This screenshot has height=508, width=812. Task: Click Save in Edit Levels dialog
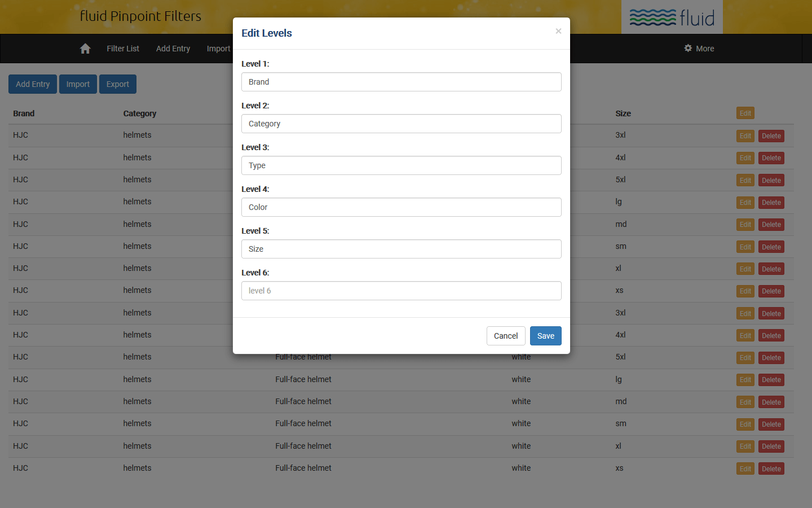click(545, 336)
